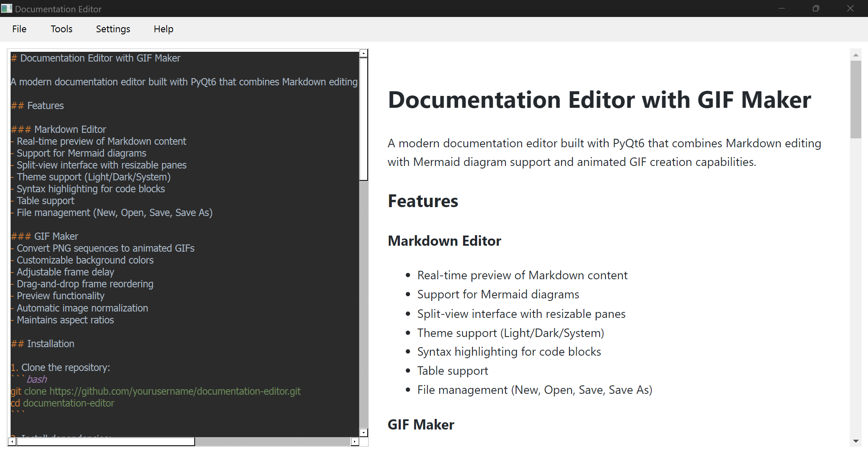868x452 pixels.
Task: Click 'Split-view interface with resizable panes' preview bullet
Action: pyautogui.click(x=522, y=314)
